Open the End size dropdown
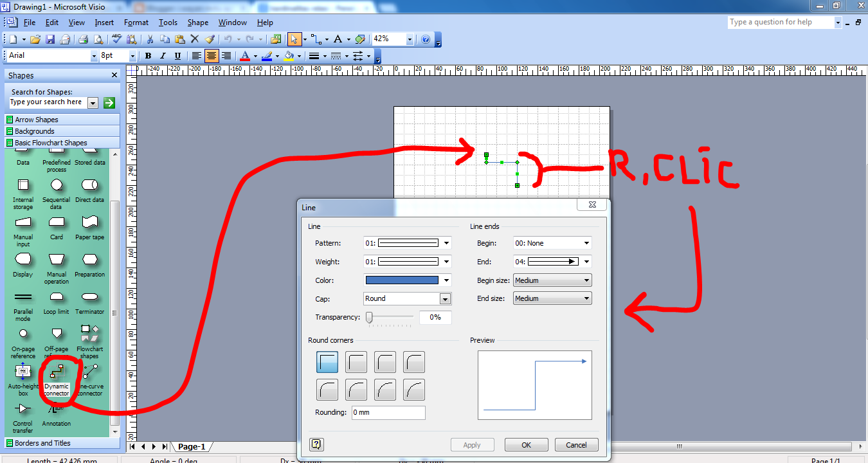 [552, 298]
